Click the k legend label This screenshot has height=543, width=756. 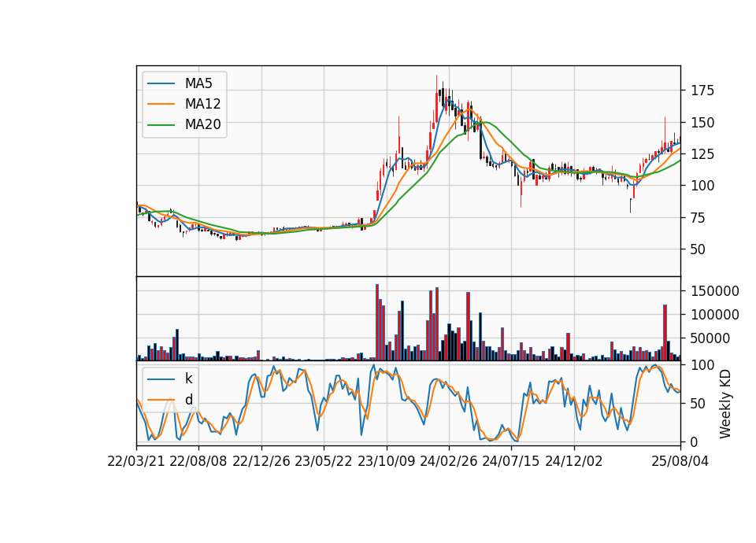188,379
